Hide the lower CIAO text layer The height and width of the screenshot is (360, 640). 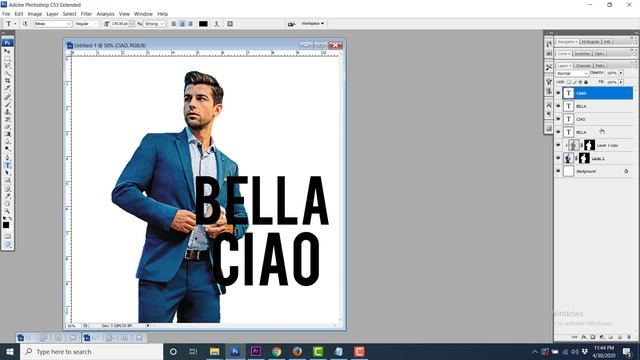[558, 119]
